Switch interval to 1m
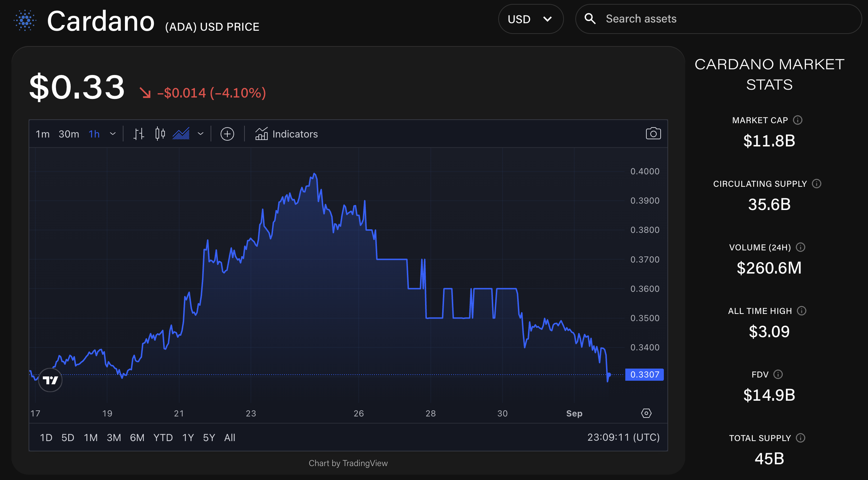The image size is (868, 480). click(x=42, y=134)
